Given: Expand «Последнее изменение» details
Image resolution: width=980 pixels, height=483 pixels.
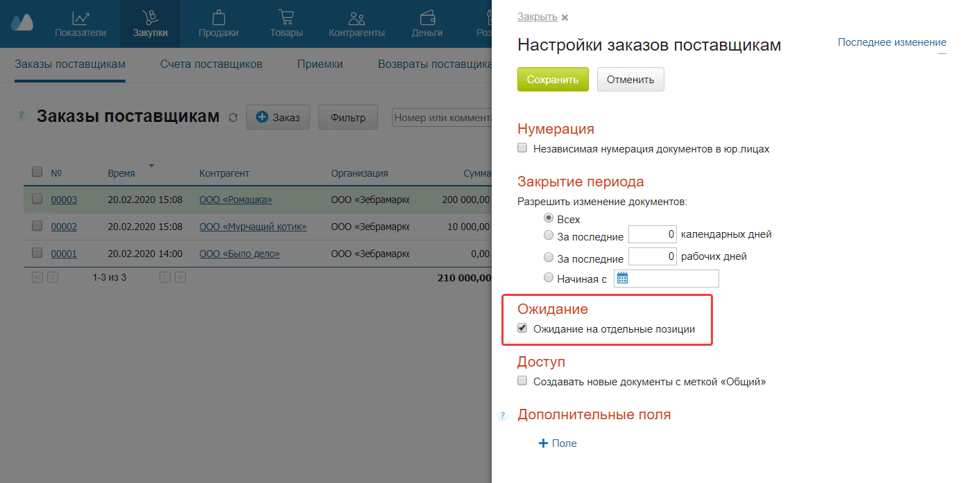Looking at the screenshot, I should coord(891,42).
